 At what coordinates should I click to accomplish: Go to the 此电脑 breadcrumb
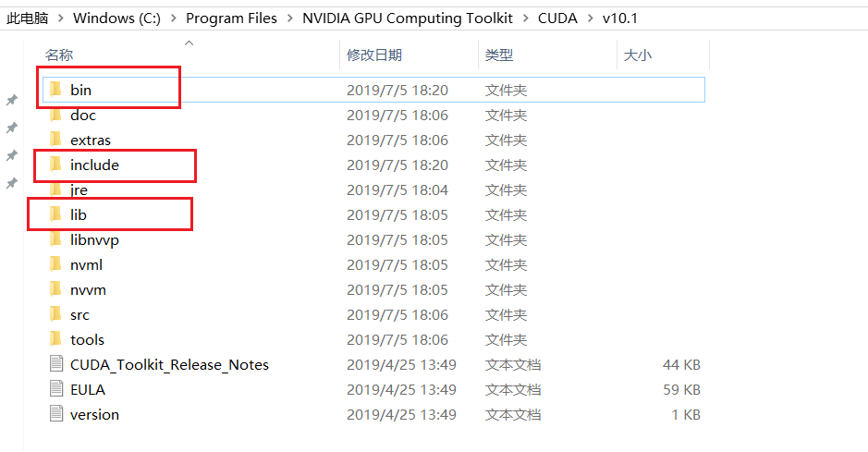click(27, 18)
